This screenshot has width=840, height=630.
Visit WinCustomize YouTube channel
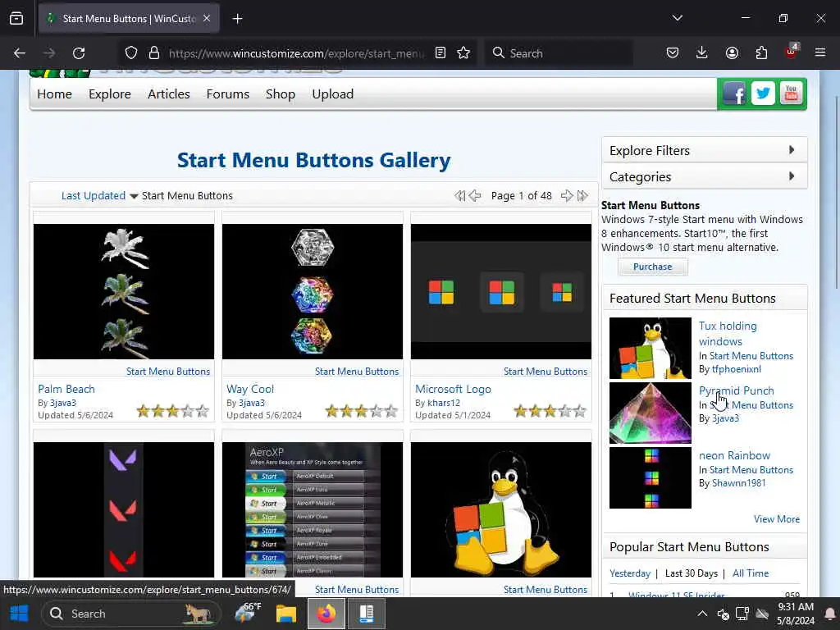coord(791,94)
